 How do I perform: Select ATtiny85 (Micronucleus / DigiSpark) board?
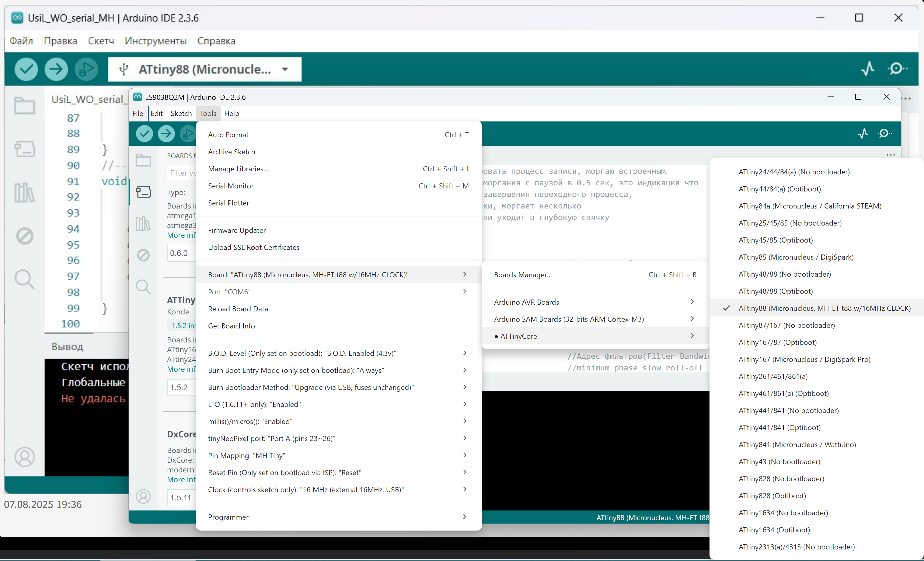coord(816,257)
